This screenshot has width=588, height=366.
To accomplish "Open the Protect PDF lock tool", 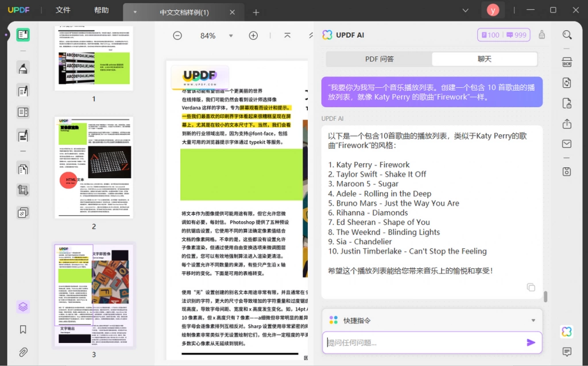I will pos(567,103).
